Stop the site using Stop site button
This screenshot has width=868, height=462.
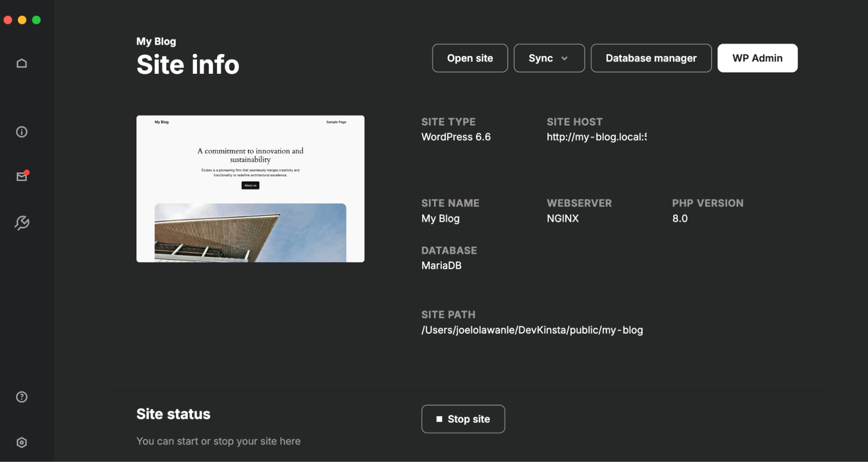coord(463,419)
